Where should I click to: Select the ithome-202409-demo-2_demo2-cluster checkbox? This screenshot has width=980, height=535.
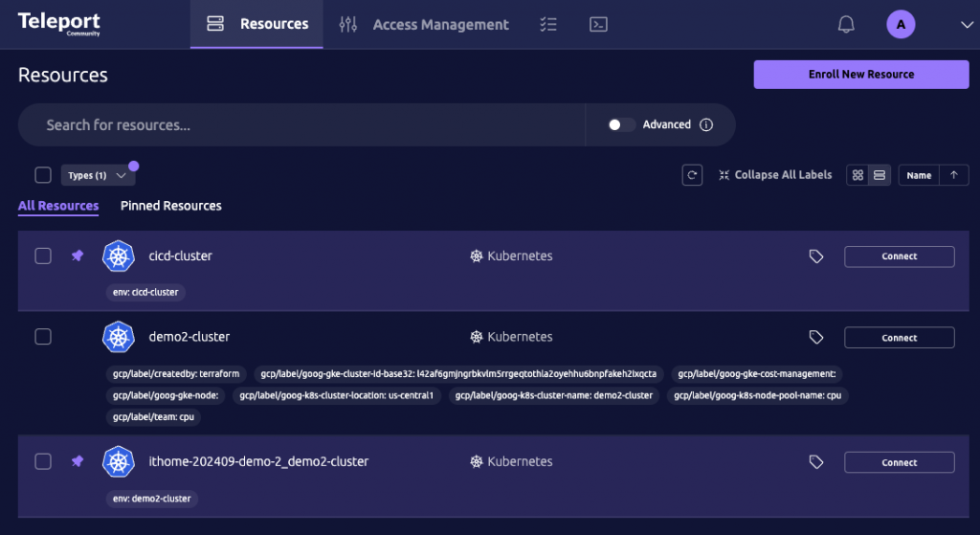tap(43, 461)
